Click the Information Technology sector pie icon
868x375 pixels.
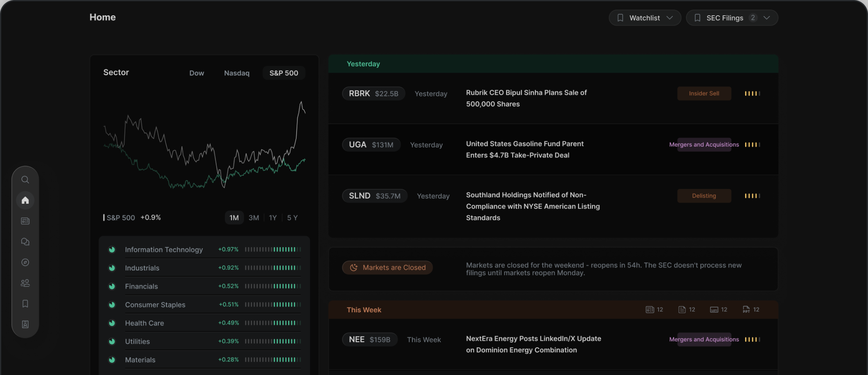tap(112, 250)
